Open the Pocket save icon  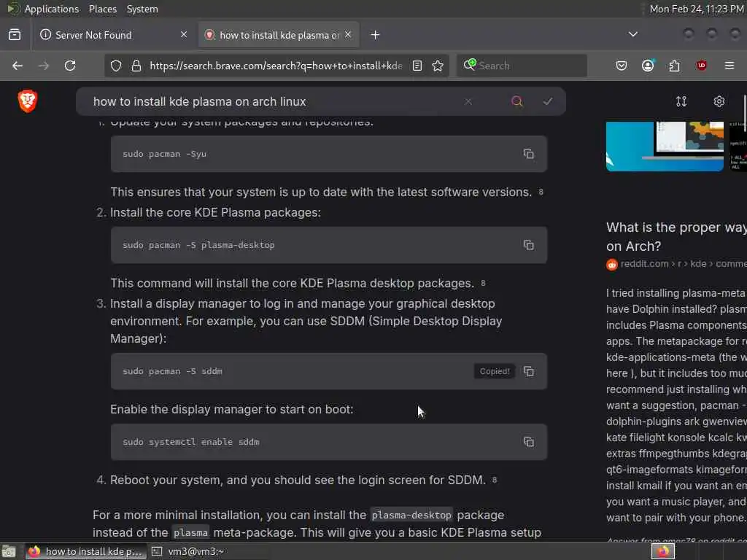tap(622, 66)
